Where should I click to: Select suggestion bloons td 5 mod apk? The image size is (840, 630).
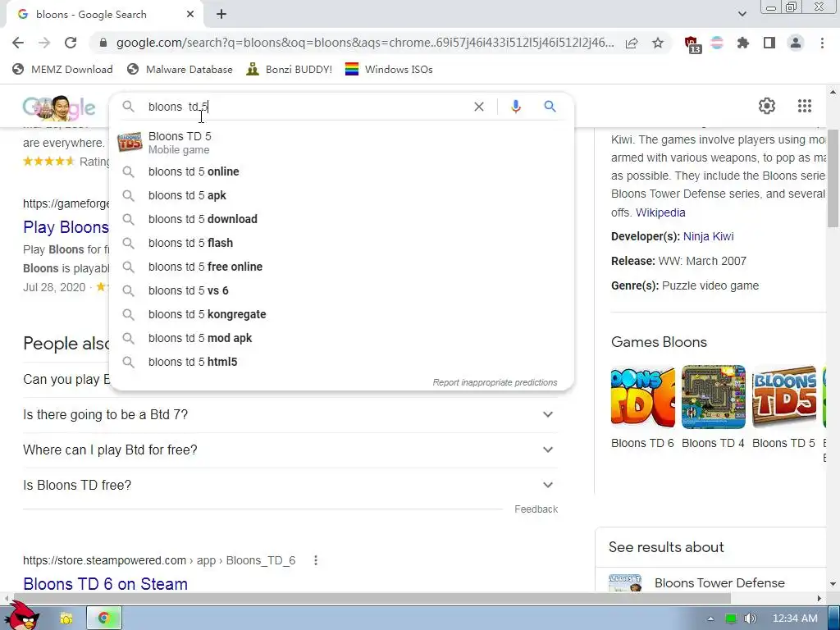[341, 338]
